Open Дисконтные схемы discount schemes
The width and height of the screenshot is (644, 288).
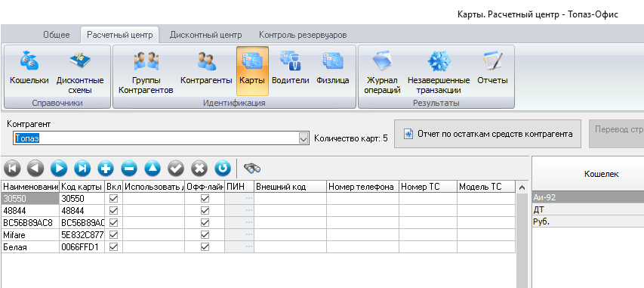point(80,73)
